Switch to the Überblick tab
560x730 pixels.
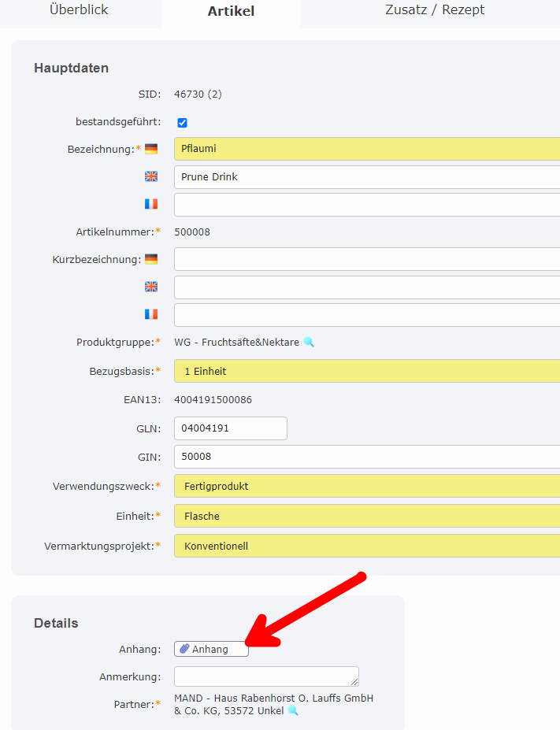(79, 9)
